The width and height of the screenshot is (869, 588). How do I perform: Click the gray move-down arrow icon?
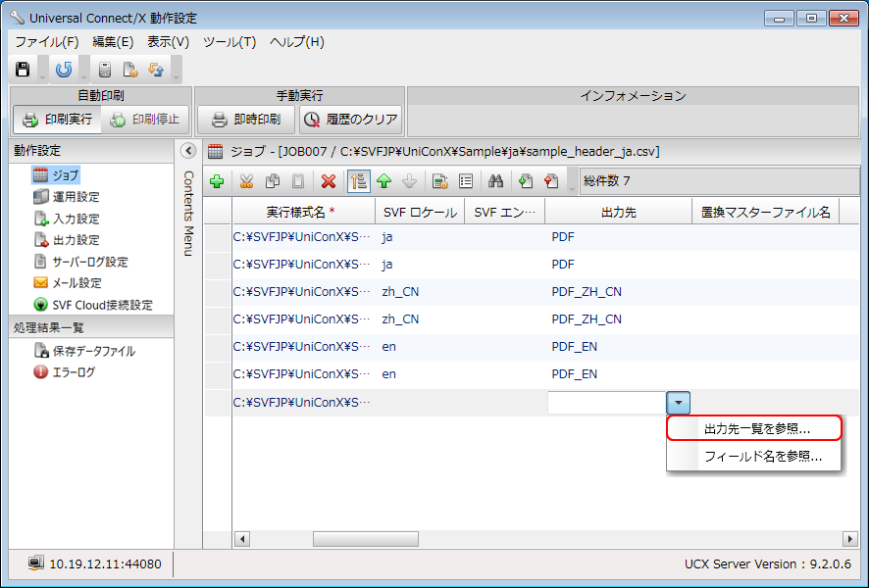click(410, 181)
